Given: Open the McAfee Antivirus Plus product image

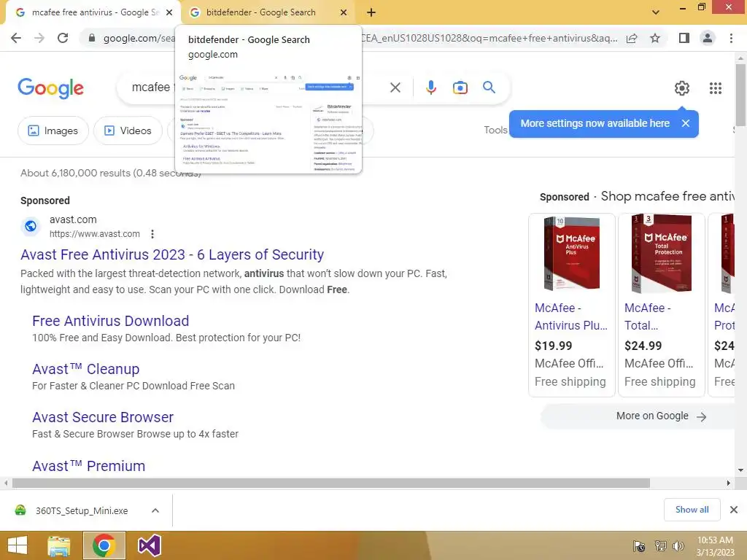Looking at the screenshot, I should pos(572,254).
